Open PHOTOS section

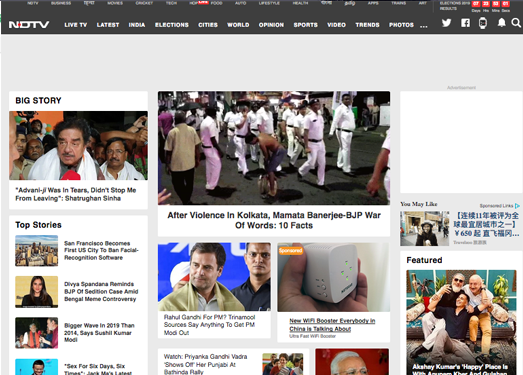[x=401, y=25]
